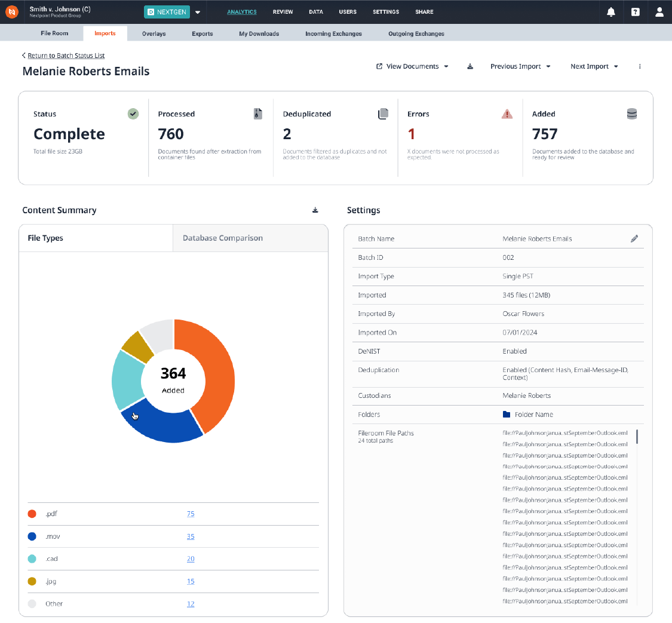The image size is (672, 623).
Task: Click the notifications bell icon
Action: pyautogui.click(x=611, y=12)
